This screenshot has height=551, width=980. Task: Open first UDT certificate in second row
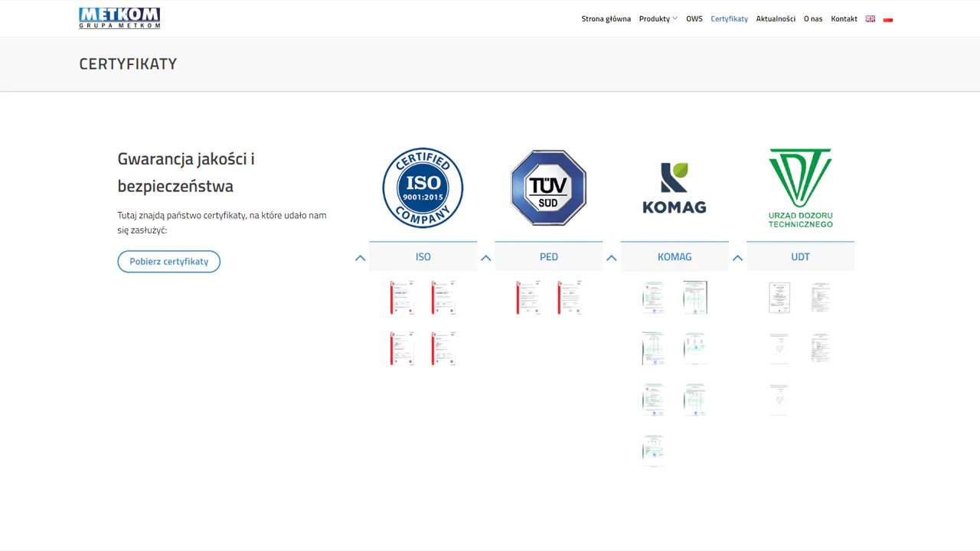[779, 349]
